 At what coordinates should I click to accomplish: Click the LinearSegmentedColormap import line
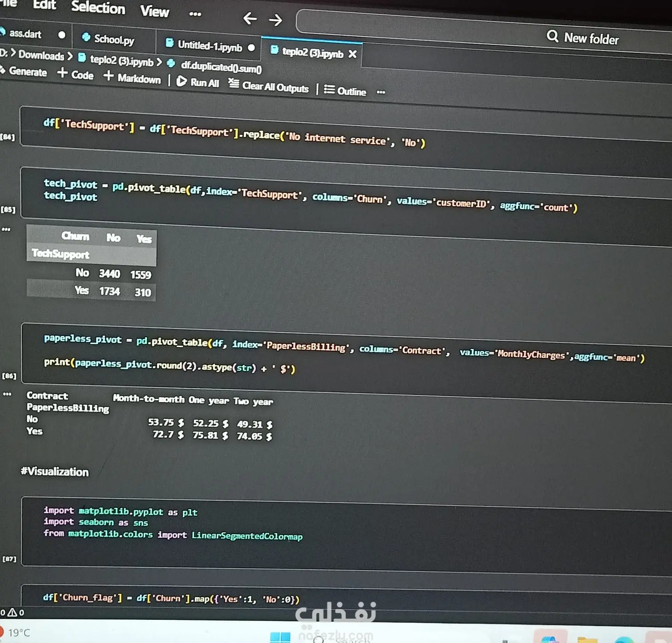pyautogui.click(x=173, y=535)
